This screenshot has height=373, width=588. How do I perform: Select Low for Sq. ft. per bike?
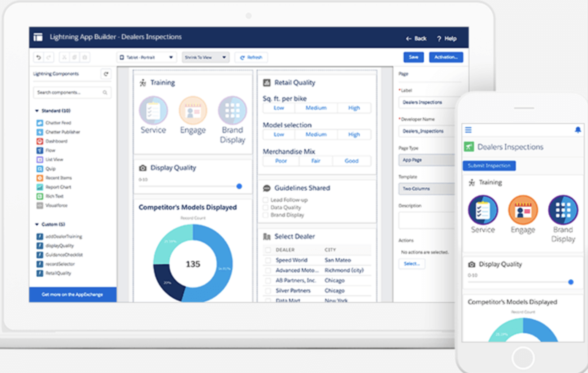[x=279, y=108]
